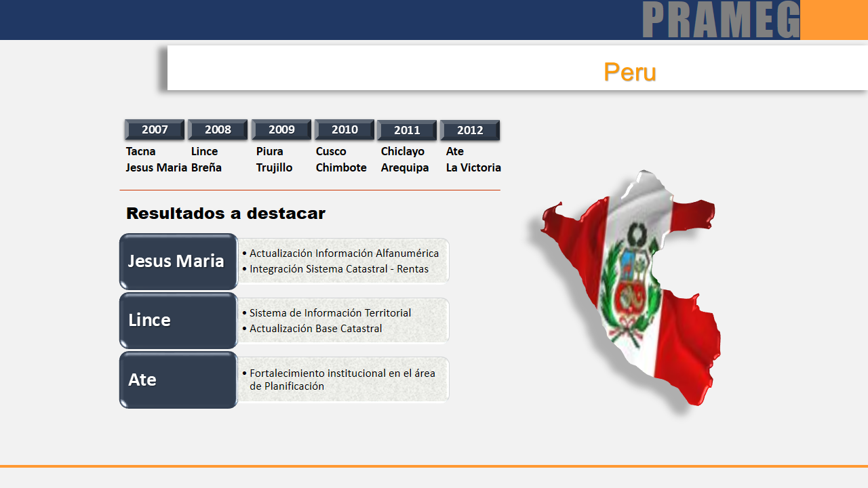
Task: Click the PRAMEG logo text
Action: pos(721,20)
